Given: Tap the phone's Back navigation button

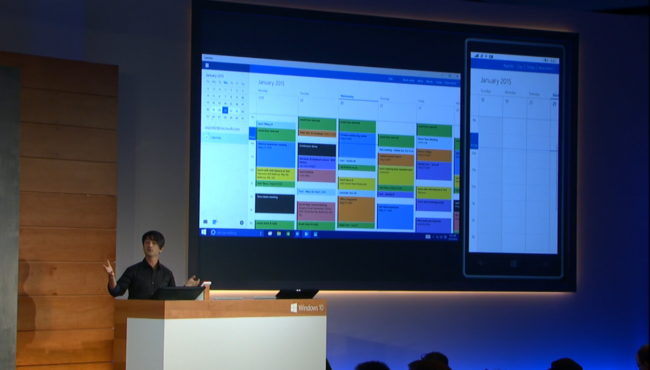Looking at the screenshot, I should 482,263.
